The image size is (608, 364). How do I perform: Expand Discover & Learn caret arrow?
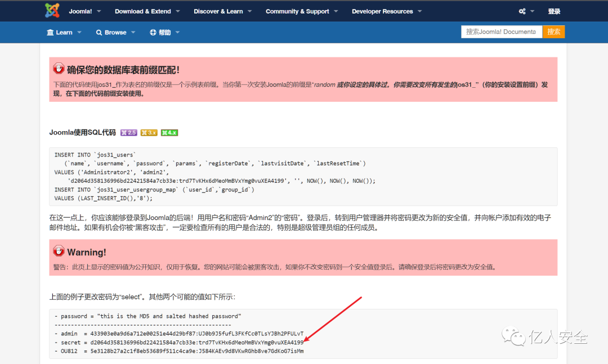coord(249,11)
